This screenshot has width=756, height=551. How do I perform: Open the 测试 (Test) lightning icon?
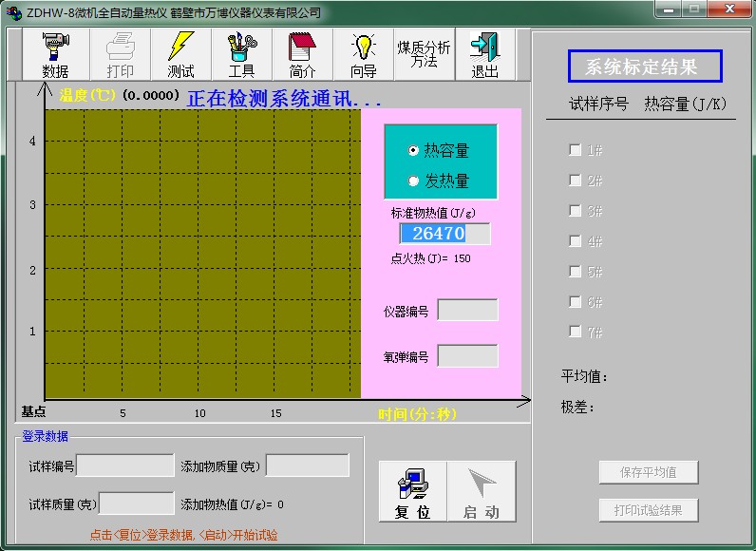point(180,54)
